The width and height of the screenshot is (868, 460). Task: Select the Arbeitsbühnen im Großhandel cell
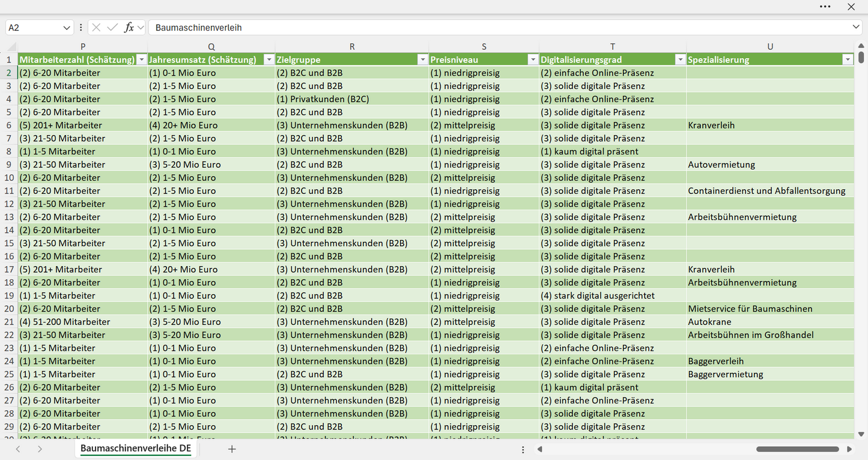(770, 334)
